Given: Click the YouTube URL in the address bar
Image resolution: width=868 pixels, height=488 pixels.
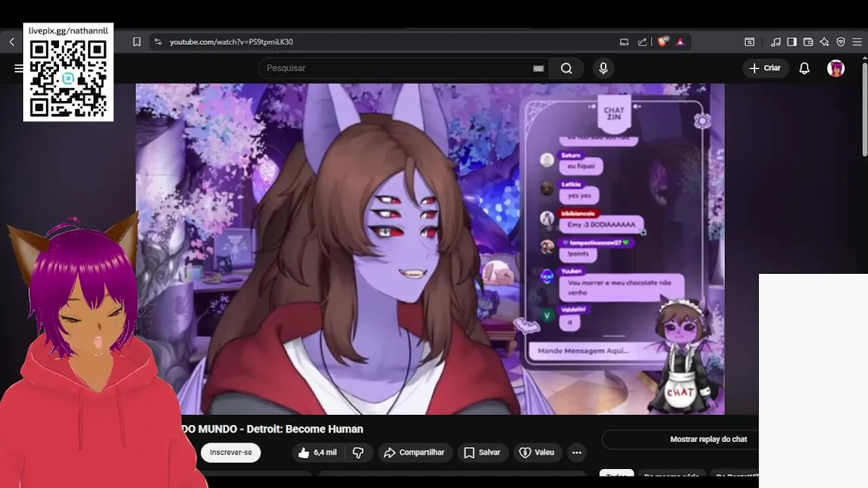Looking at the screenshot, I should pyautogui.click(x=231, y=42).
